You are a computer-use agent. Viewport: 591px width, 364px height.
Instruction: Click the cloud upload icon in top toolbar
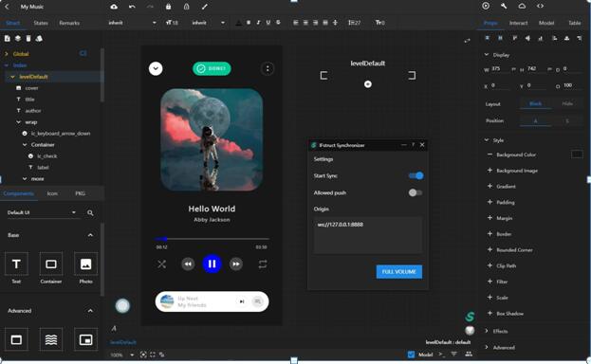click(114, 7)
